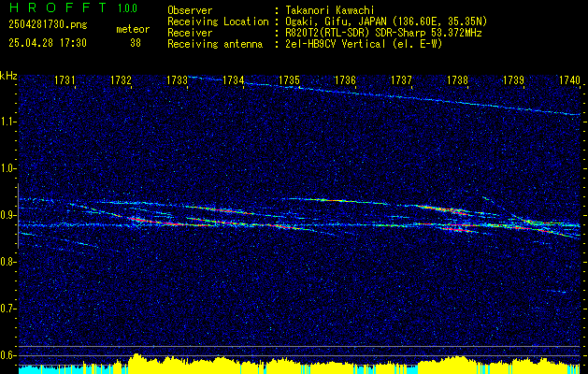Click the Receiver field label
588x374 pixels.
(x=190, y=33)
